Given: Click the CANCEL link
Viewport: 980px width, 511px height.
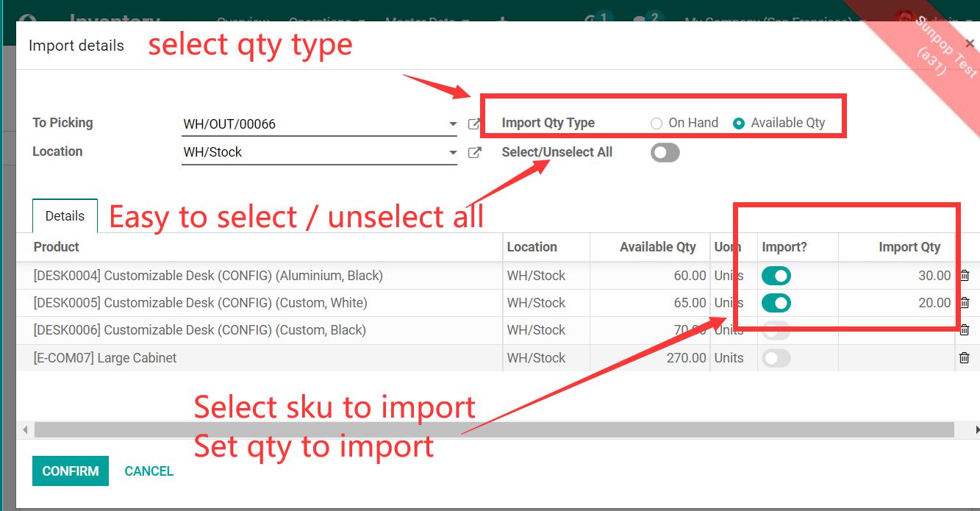Looking at the screenshot, I should (149, 471).
